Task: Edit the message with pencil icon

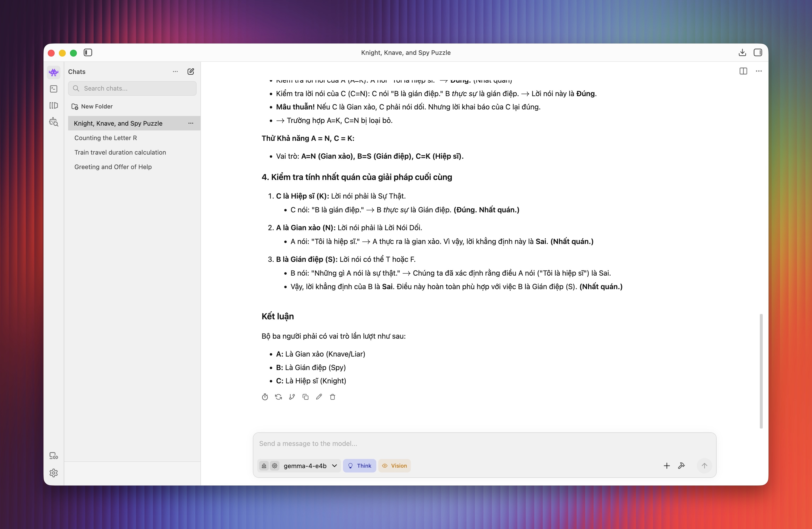Action: coord(319,397)
